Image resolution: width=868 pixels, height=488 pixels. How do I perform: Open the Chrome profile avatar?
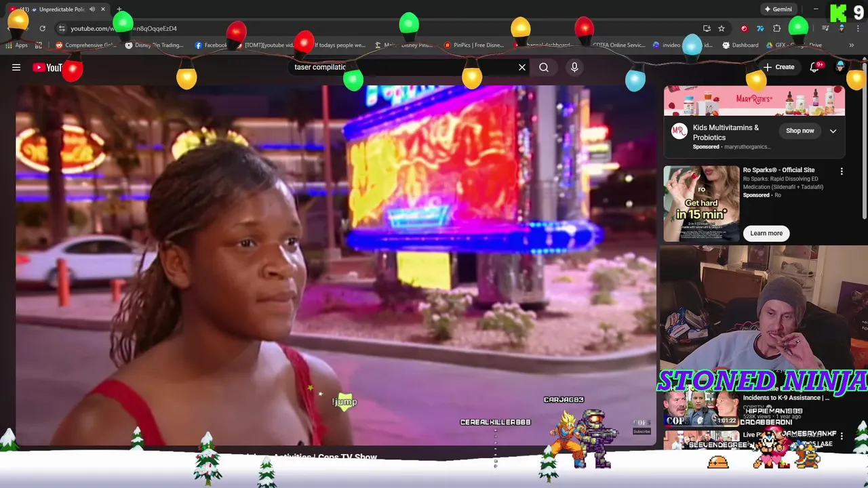tap(842, 28)
